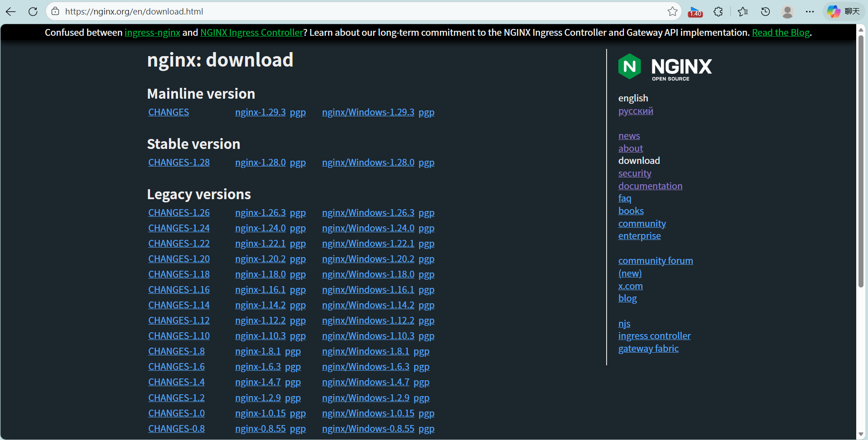The height and width of the screenshot is (440, 868).
Task: Open the red extension icon with 1.40 badge
Action: 695,12
